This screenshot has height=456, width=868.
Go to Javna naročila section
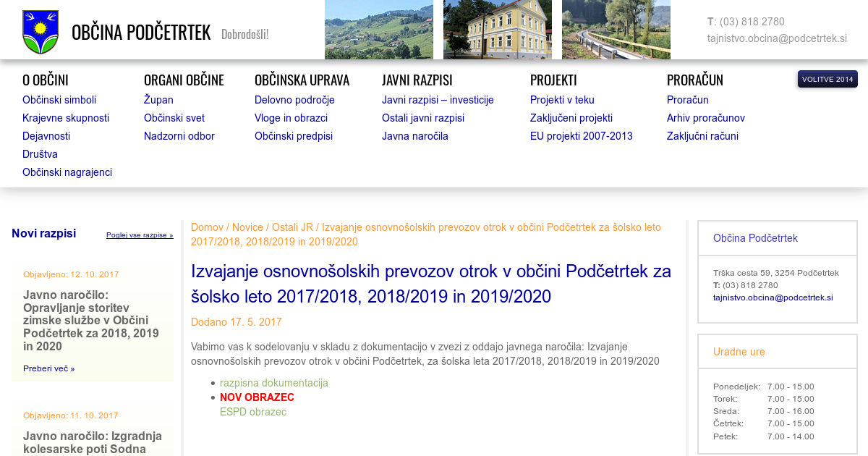click(x=415, y=136)
